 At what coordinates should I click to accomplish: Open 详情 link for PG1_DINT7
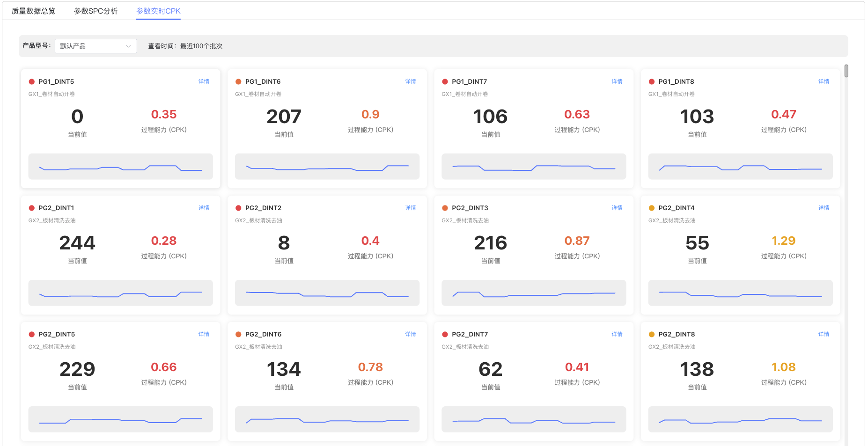pyautogui.click(x=617, y=81)
